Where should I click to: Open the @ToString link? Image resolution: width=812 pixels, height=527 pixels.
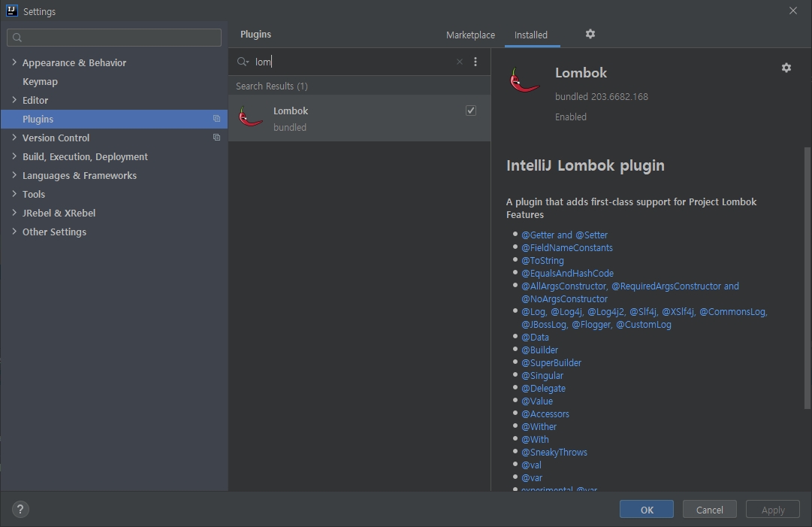[543, 261]
